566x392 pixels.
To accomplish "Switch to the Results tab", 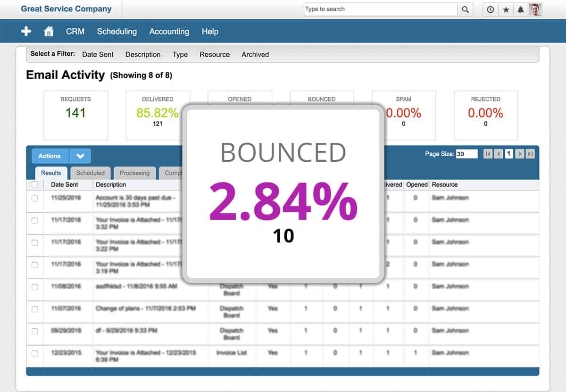I will click(51, 173).
